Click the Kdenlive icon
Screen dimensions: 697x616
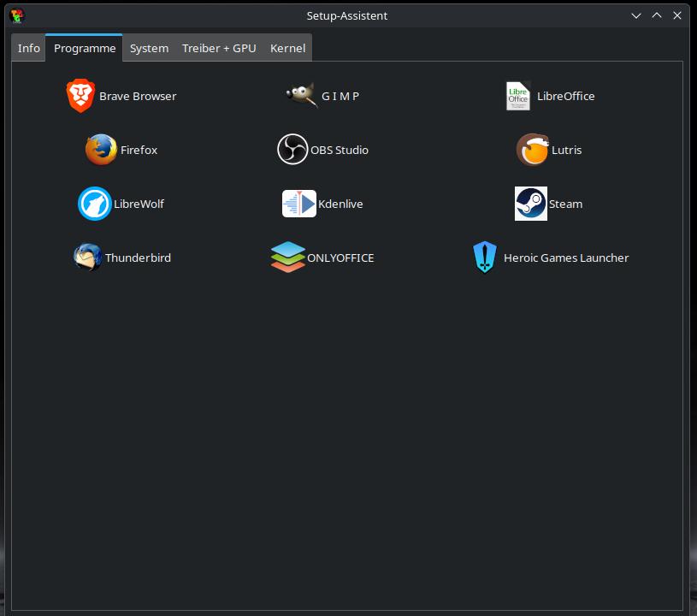coord(298,204)
